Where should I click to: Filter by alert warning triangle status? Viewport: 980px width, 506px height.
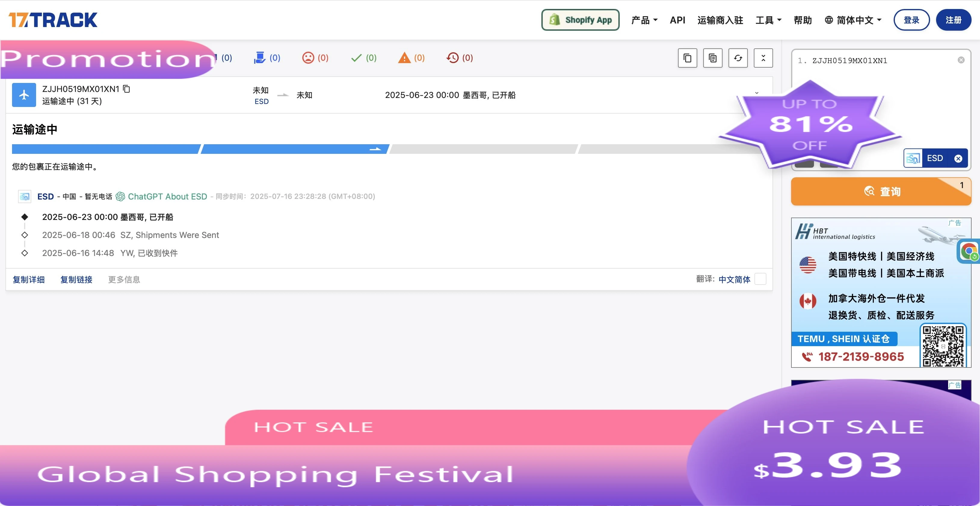tap(411, 58)
